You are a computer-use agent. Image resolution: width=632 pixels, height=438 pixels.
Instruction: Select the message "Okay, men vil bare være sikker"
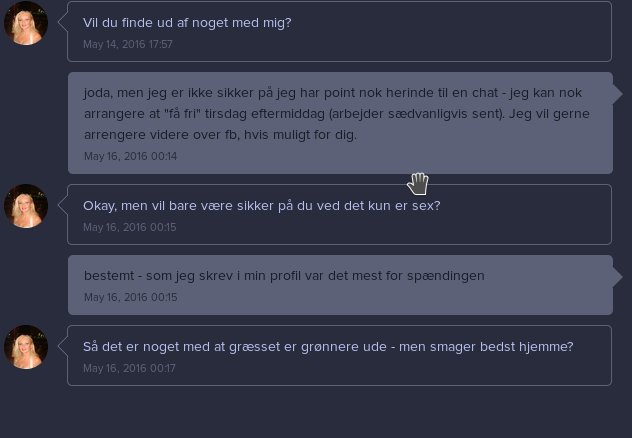[262, 206]
